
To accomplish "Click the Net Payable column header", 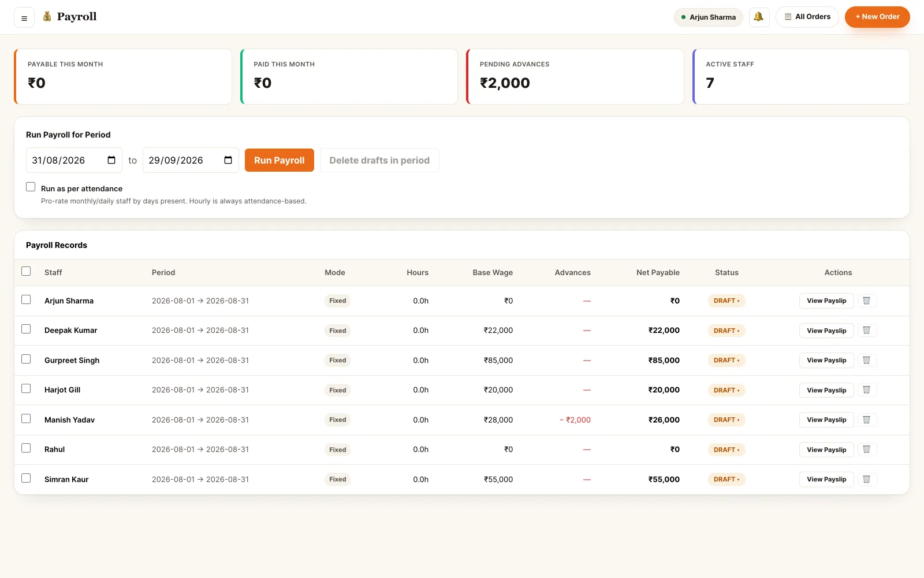I will [x=658, y=272].
